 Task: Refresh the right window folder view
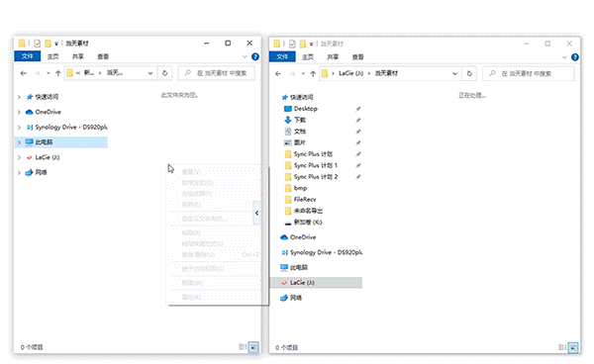pyautogui.click(x=469, y=73)
